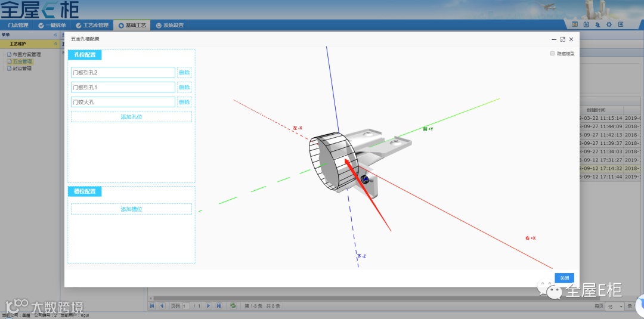Select the 基础工艺 menu tab
The height and width of the screenshot is (319, 644).
(x=132, y=26)
